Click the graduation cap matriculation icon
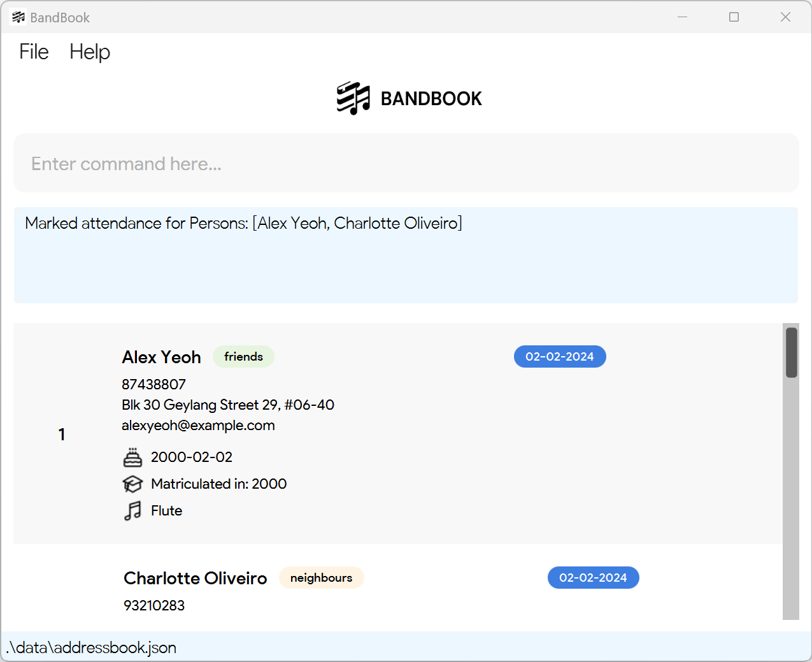 [132, 484]
